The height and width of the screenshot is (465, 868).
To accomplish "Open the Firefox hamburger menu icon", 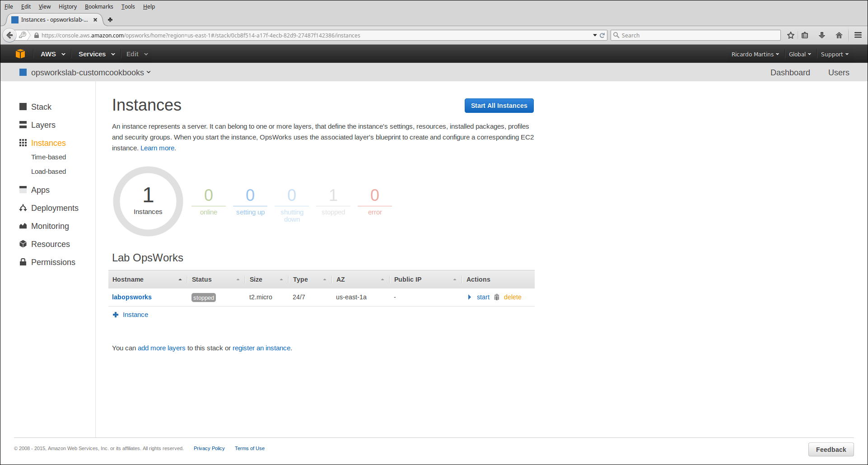I will pos(858,35).
